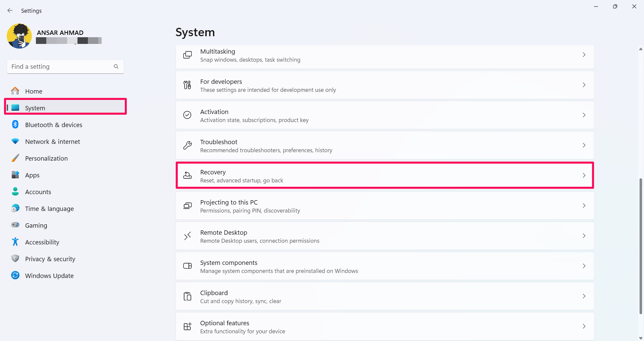Click the Multitasking windows icon

pos(187,55)
